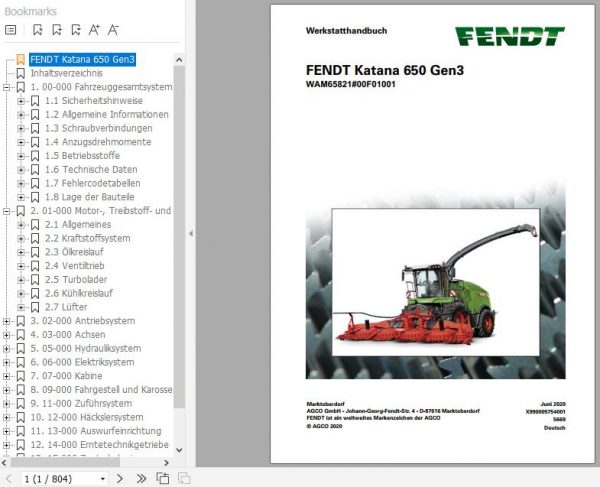The width and height of the screenshot is (600, 487).
Task: Click bookmark icon beside 7. 07-000 Kabine
Action: pyautogui.click(x=21, y=376)
